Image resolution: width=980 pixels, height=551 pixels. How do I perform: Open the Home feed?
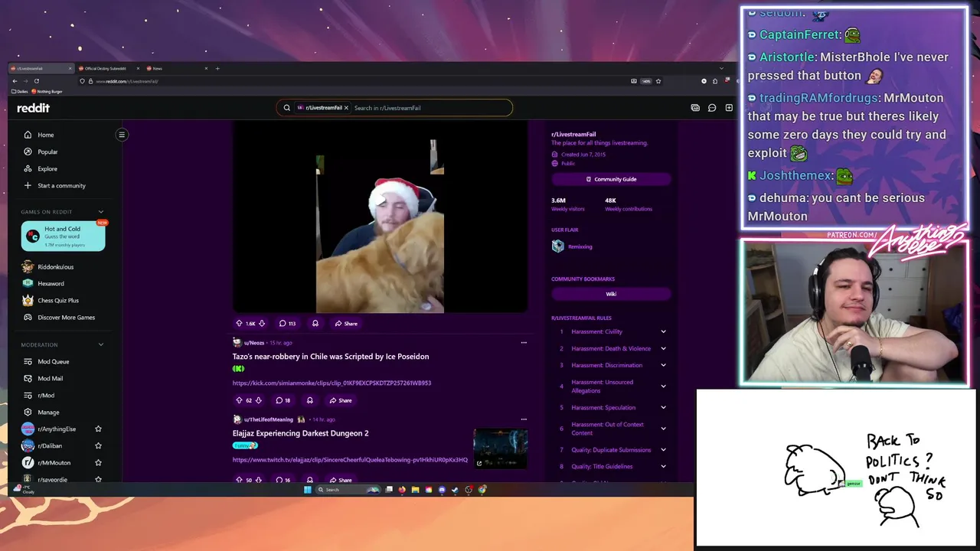pyautogui.click(x=46, y=135)
